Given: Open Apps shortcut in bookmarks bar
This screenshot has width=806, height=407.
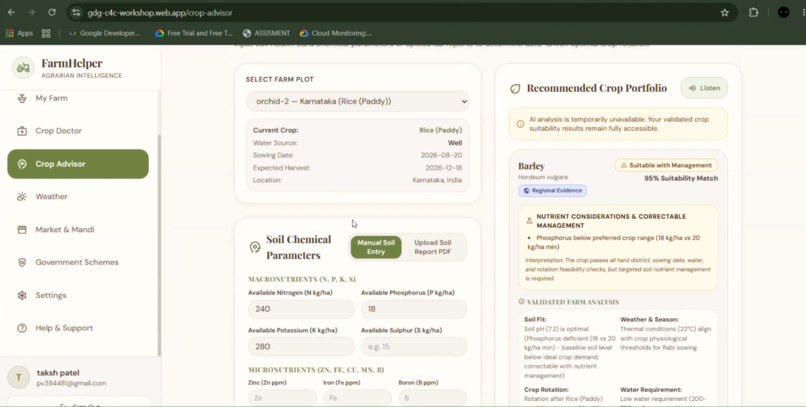Looking at the screenshot, I should (19, 33).
